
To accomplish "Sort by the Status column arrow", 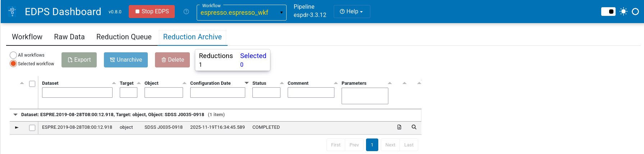I will [282, 83].
